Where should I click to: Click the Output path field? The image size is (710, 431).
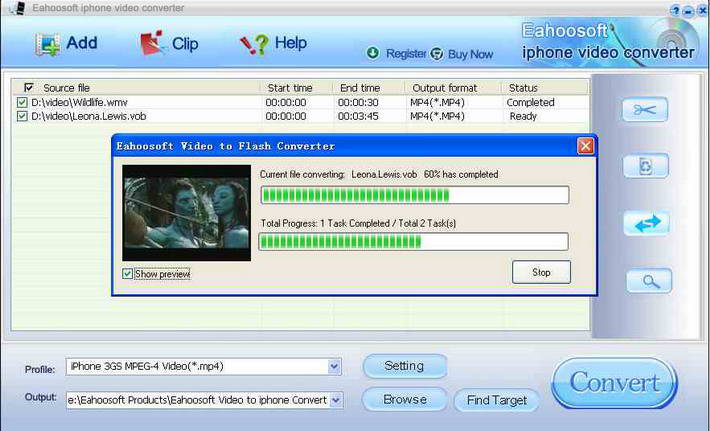204,400
